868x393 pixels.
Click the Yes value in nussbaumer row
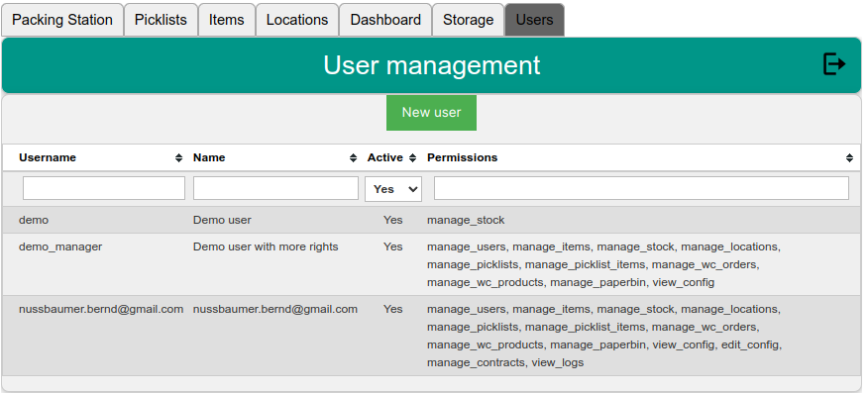(393, 309)
